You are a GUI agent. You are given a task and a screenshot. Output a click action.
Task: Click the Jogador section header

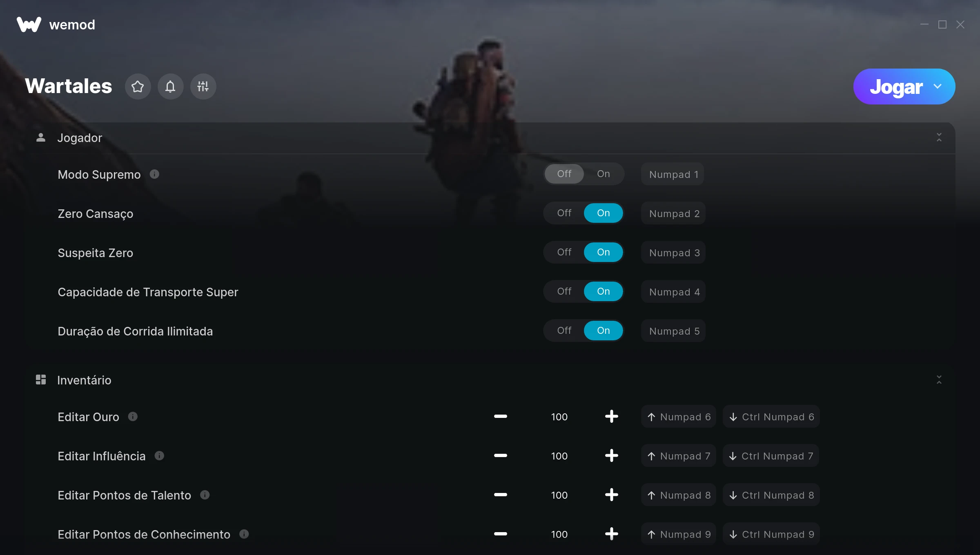(490, 138)
